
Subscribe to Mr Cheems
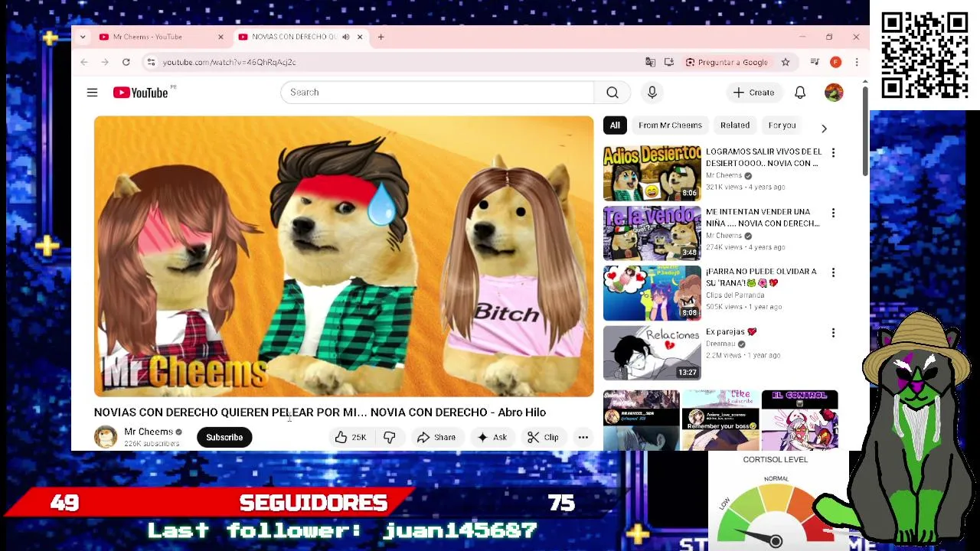pyautogui.click(x=224, y=438)
